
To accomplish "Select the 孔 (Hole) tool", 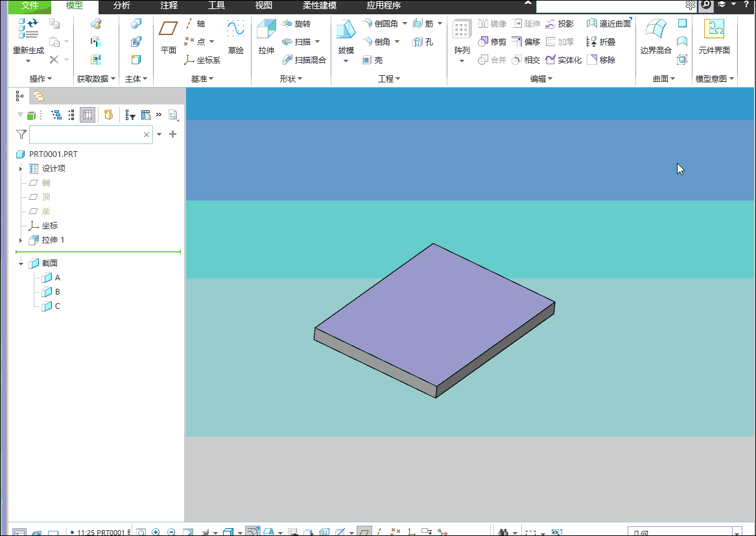I will click(x=423, y=42).
